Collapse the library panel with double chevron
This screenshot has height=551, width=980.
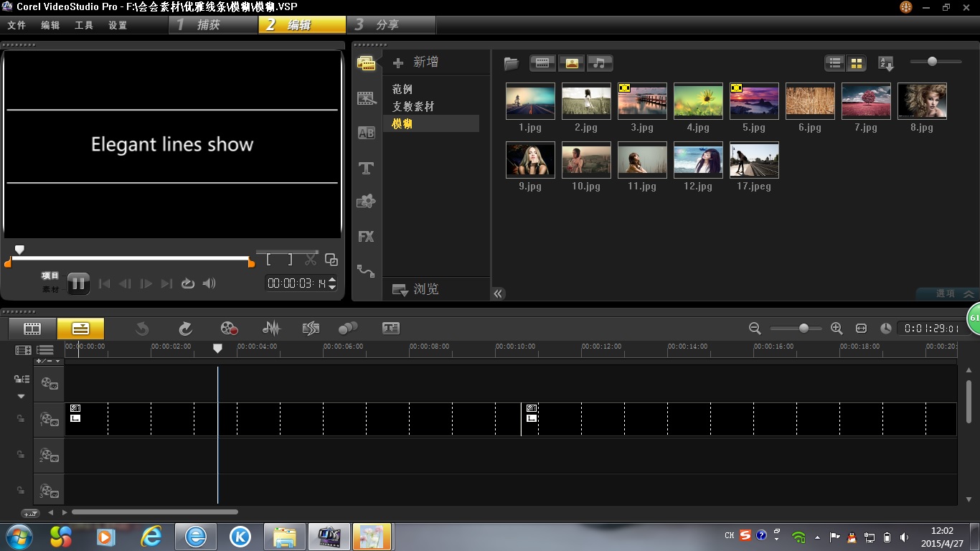(499, 293)
